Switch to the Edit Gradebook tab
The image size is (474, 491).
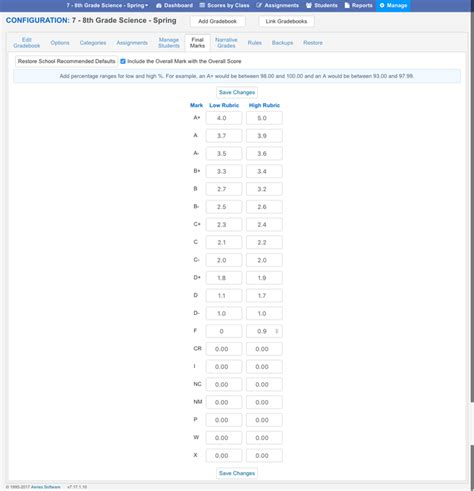[x=27, y=43]
